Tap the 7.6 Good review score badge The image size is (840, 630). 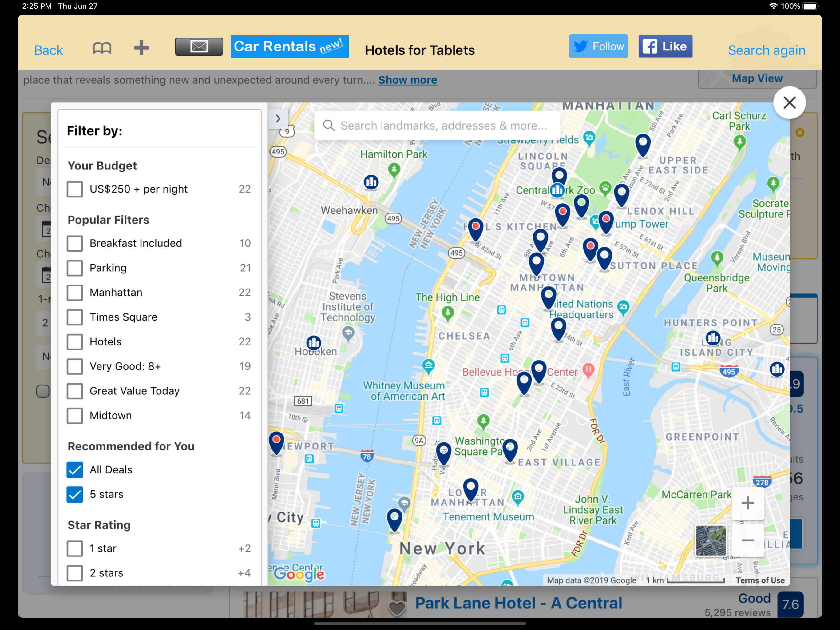[x=790, y=604]
